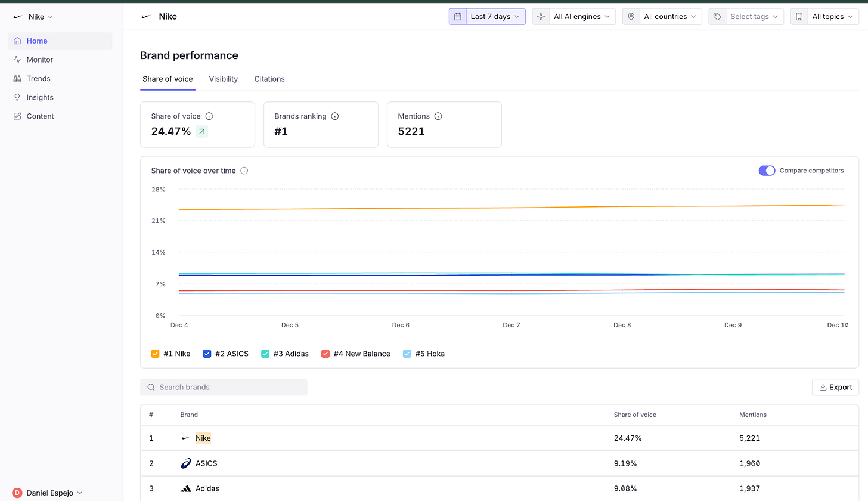Click the 5,221 mentions value for Nike
This screenshot has width=868, height=501.
tap(749, 438)
